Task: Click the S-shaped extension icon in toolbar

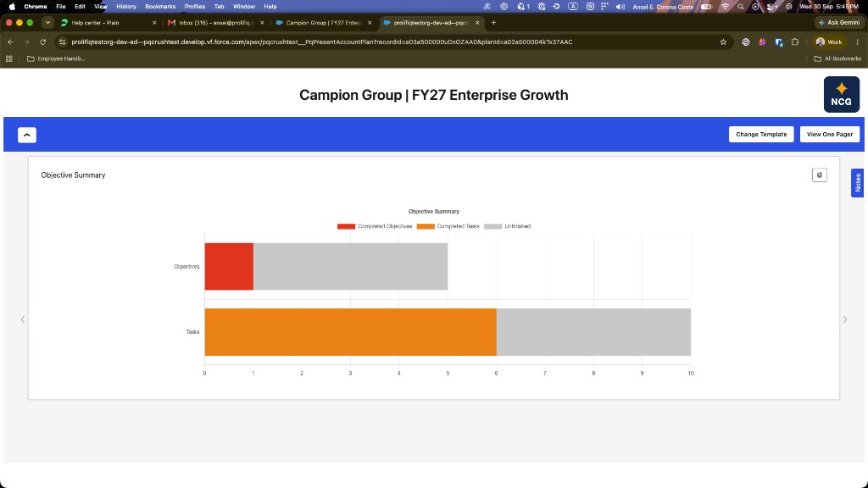Action: 746,42
